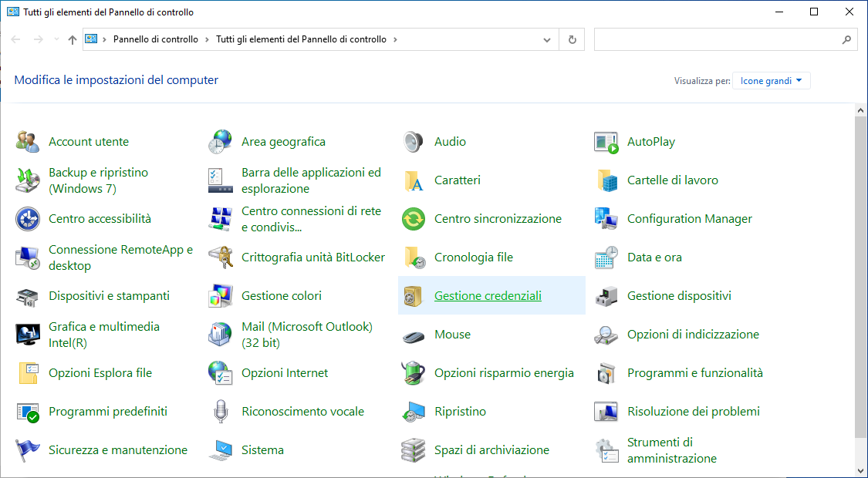Refresh the Control Panel view
The height and width of the screenshot is (478, 868).
(572, 40)
